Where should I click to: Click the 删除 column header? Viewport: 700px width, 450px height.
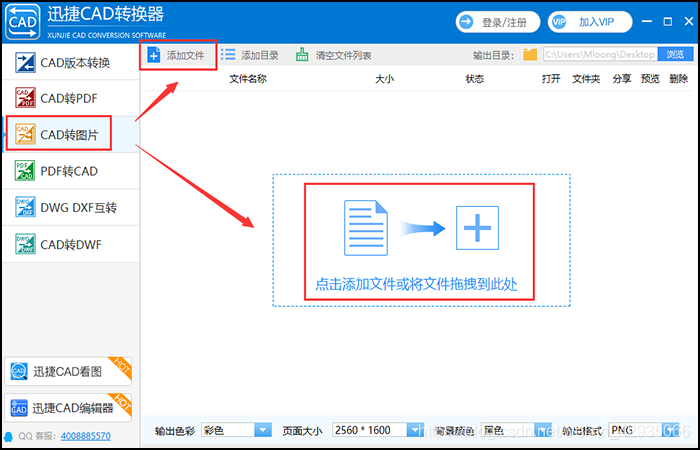coord(679,79)
